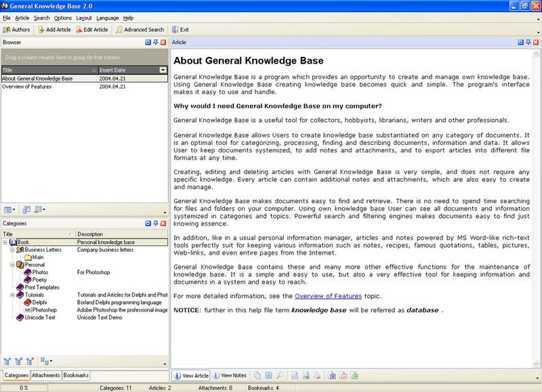The width and height of the screenshot is (542, 392).
Task: Click the cascade windows icon in Browser toolbar
Action: click(26, 210)
